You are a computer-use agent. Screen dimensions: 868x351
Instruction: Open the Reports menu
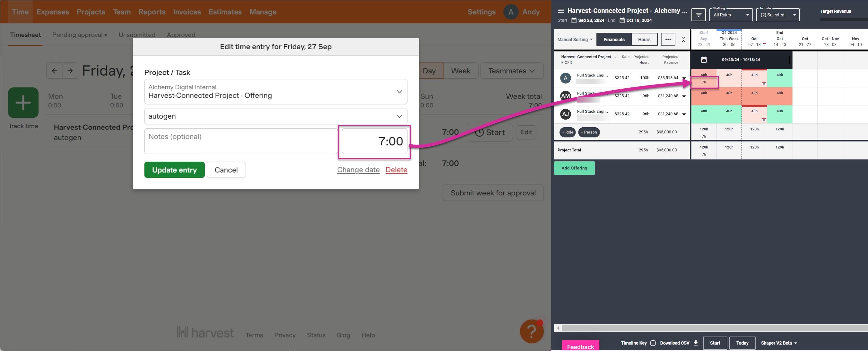click(x=152, y=12)
